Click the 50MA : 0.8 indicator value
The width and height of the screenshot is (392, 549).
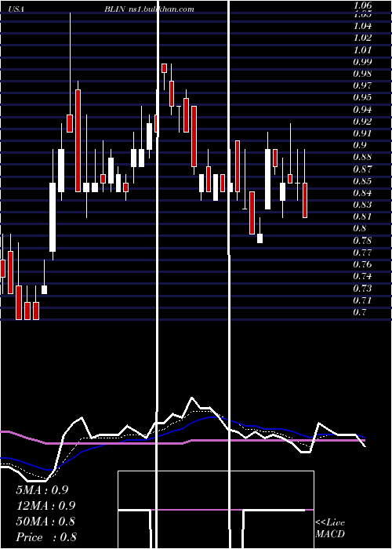45,522
